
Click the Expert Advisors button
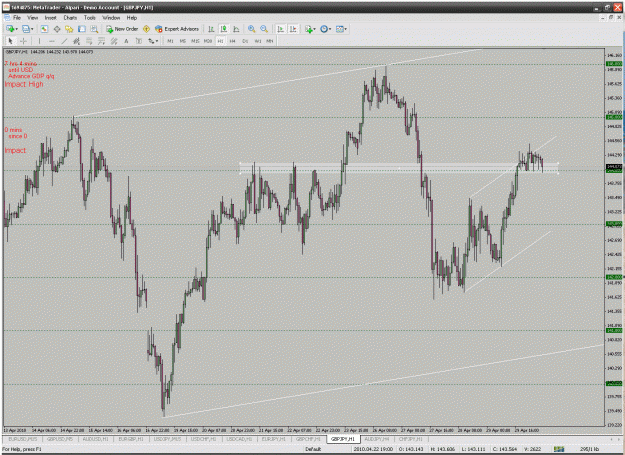(x=177, y=29)
